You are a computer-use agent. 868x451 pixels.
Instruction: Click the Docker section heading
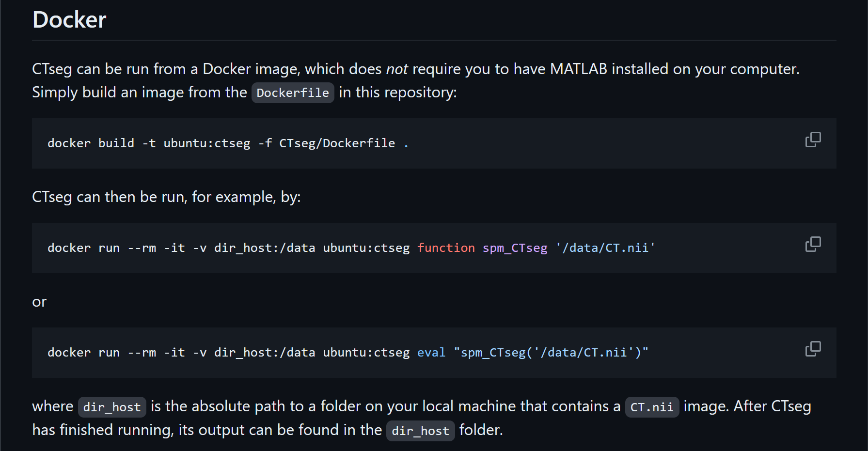69,20
